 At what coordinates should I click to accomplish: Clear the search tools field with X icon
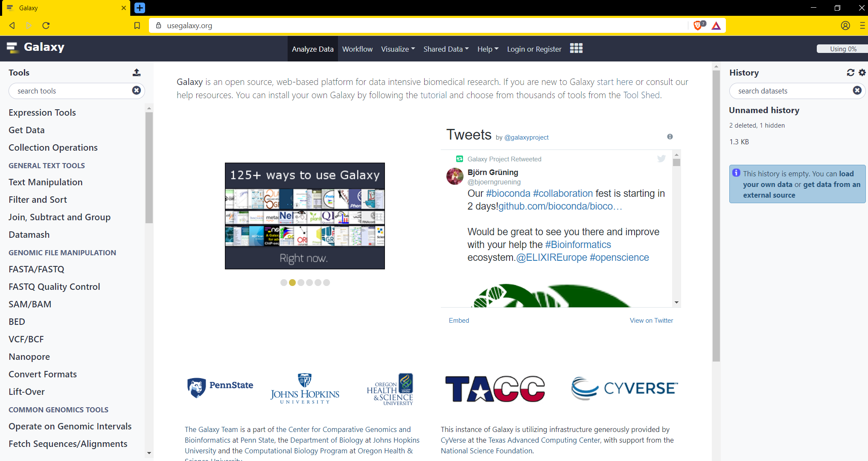coord(137,90)
